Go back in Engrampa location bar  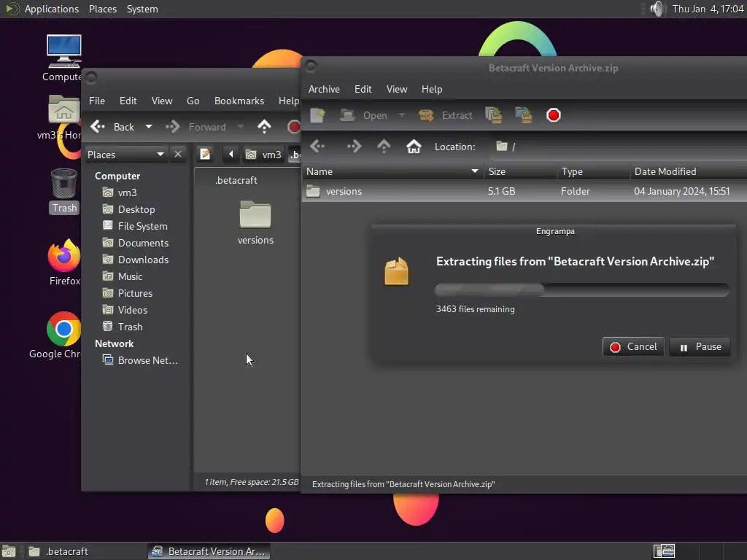(318, 146)
